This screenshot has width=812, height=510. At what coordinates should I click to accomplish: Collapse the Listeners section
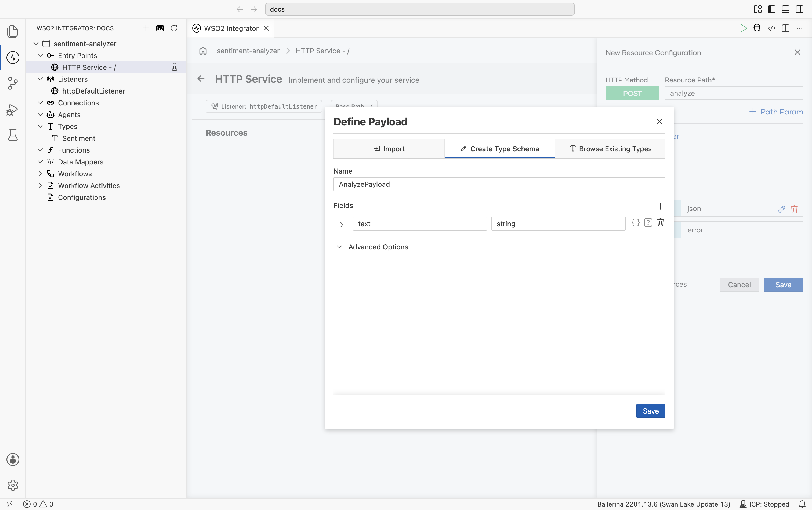[40, 79]
